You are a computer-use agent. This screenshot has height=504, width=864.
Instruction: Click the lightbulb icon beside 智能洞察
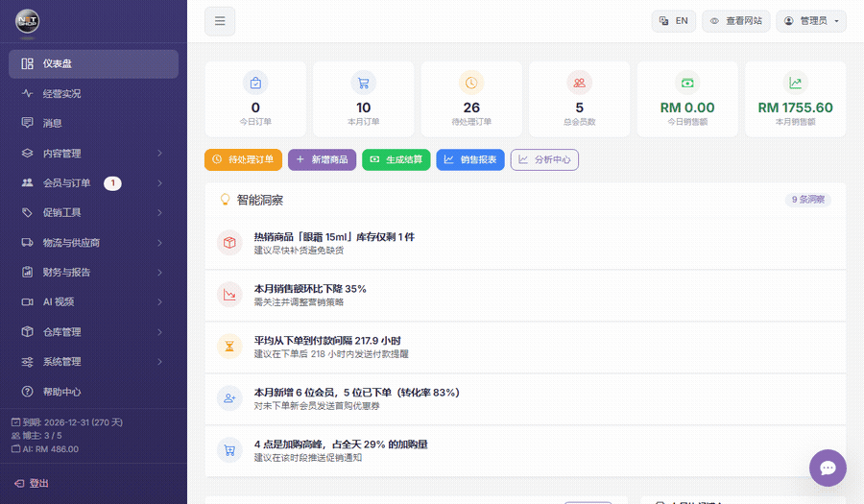point(225,200)
